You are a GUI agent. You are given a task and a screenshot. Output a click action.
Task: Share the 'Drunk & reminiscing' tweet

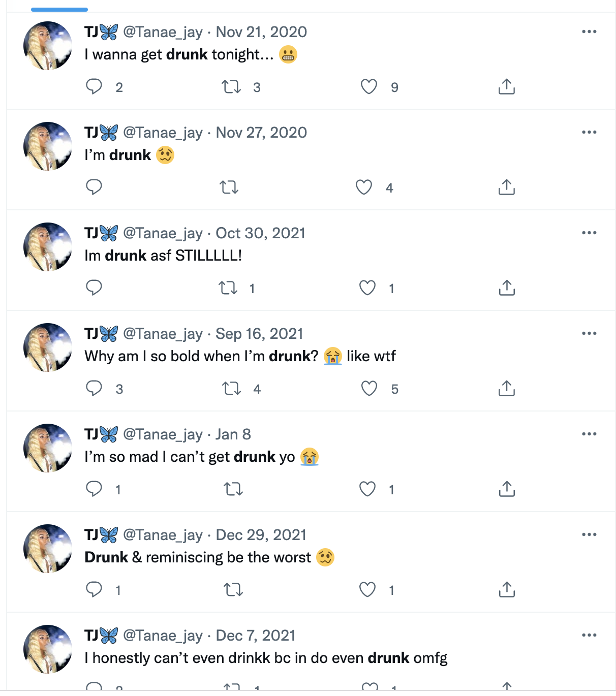507,590
